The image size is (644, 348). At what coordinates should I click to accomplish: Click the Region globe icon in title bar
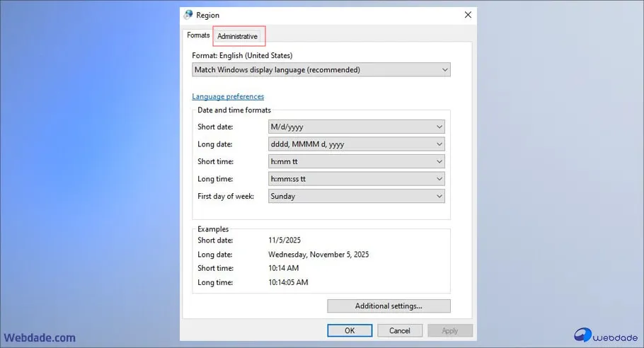[188, 15]
